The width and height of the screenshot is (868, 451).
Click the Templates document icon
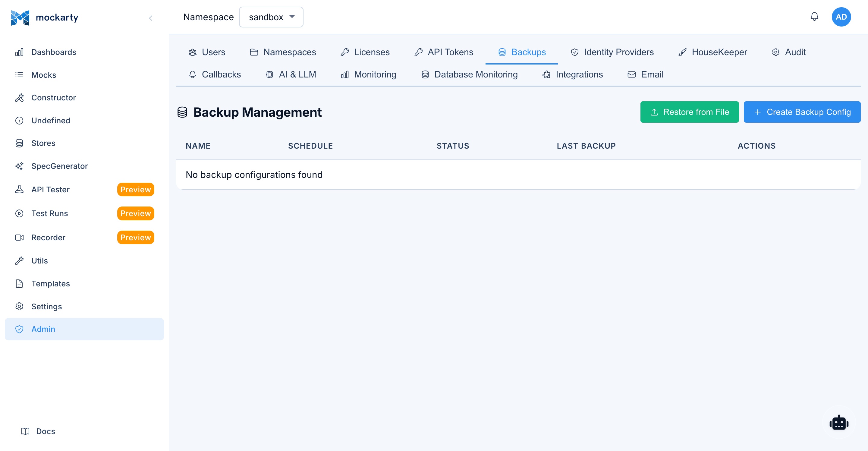point(19,283)
